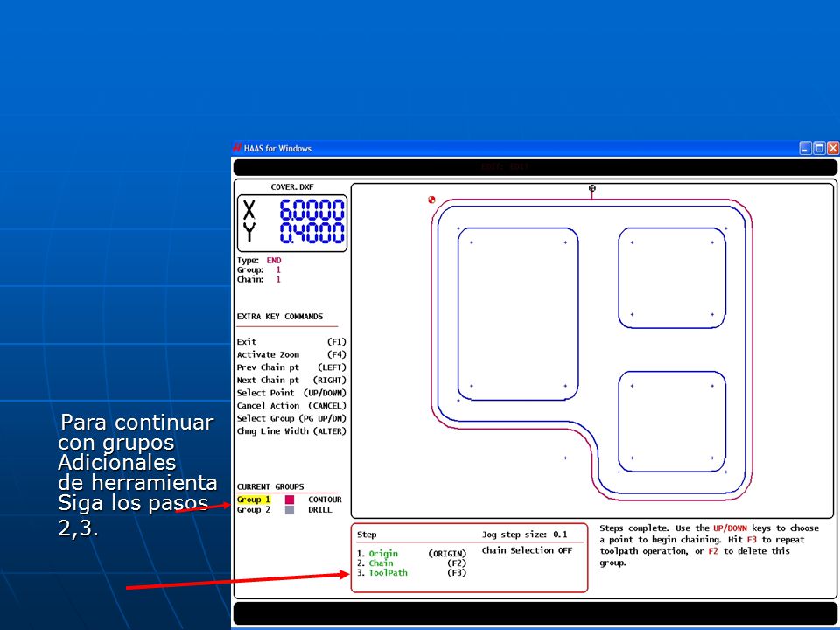This screenshot has height=630, width=840.
Task: Click Chng Line Width (ALTER) command
Action: (x=291, y=431)
